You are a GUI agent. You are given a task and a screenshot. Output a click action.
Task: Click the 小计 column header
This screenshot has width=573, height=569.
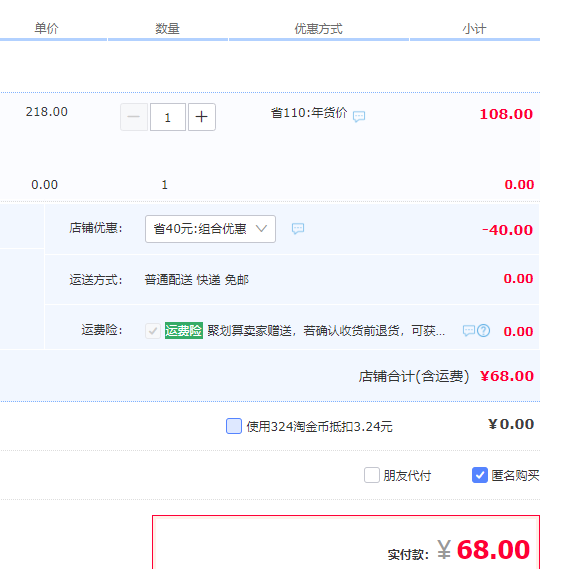[x=474, y=29]
